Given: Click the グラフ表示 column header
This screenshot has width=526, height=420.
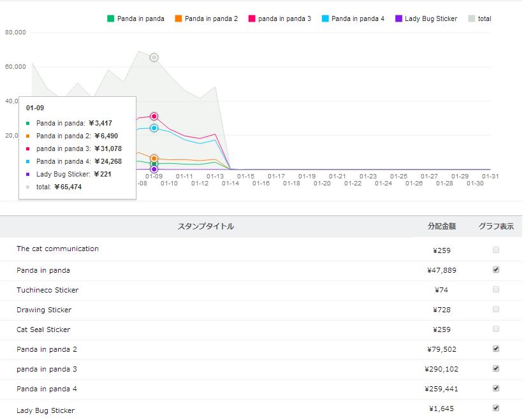Looking at the screenshot, I should 496,226.
